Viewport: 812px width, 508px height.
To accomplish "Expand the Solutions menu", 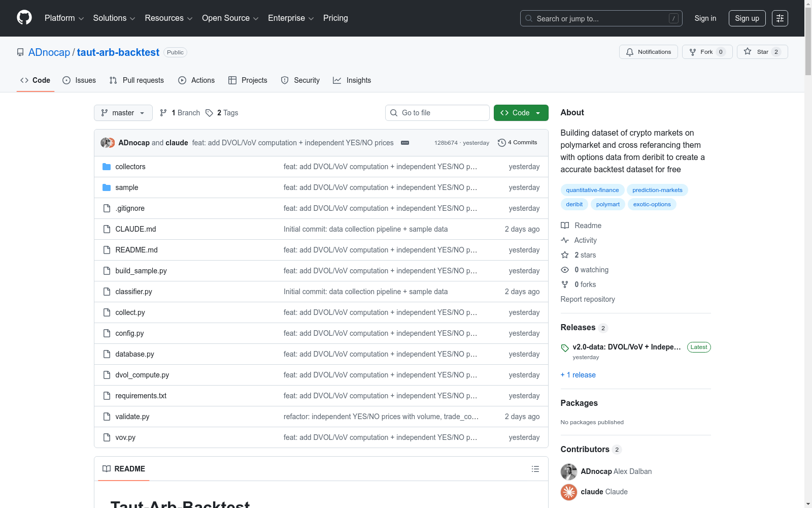I will [x=114, y=18].
